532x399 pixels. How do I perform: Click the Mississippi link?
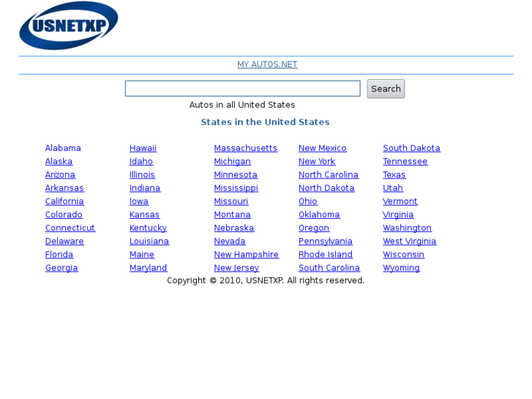tap(236, 187)
